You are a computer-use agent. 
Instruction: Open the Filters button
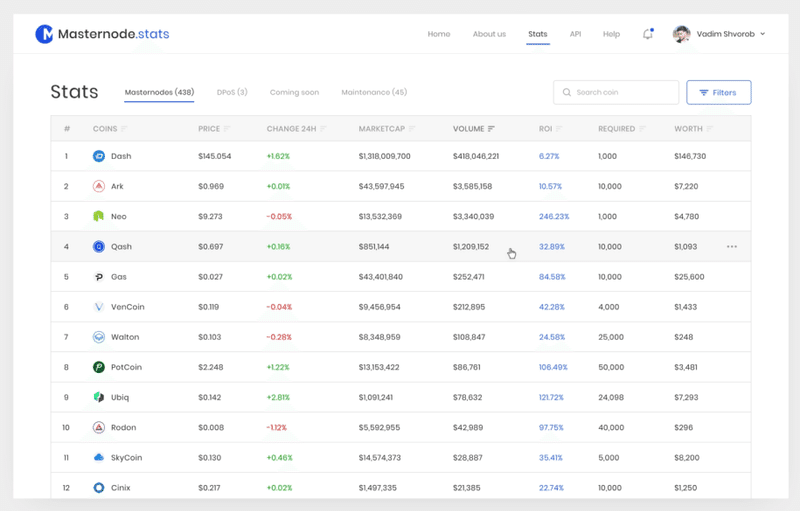(x=718, y=92)
